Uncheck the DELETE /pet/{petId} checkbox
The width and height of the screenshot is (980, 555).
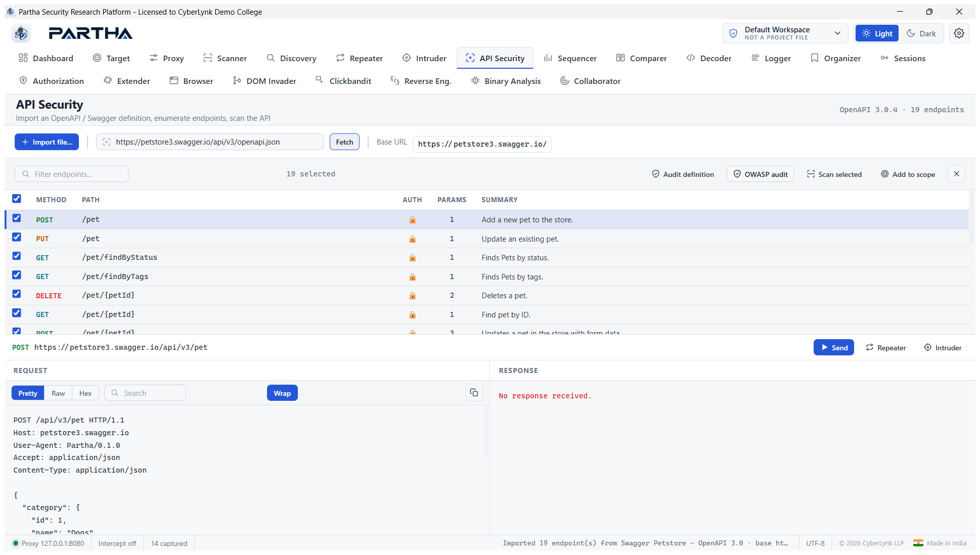[17, 294]
